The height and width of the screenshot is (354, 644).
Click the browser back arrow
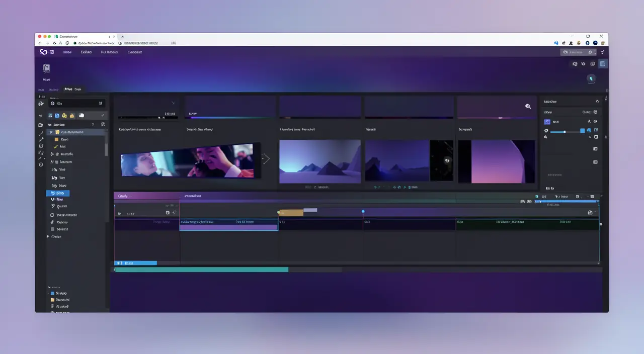40,43
